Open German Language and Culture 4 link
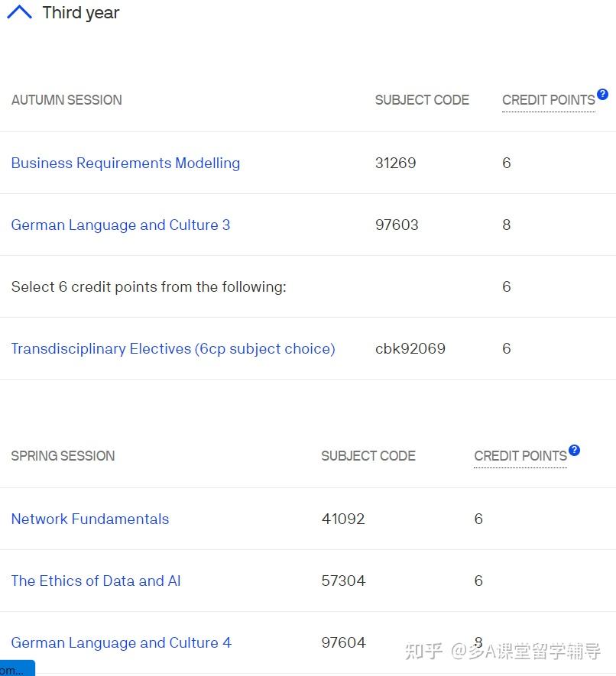Viewport: 616px width, 676px height. (x=122, y=643)
